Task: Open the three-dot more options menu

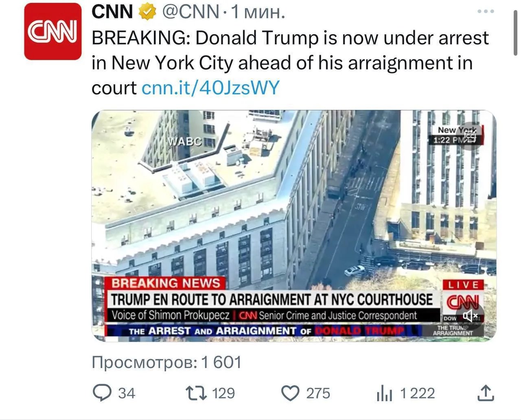Action: click(486, 11)
